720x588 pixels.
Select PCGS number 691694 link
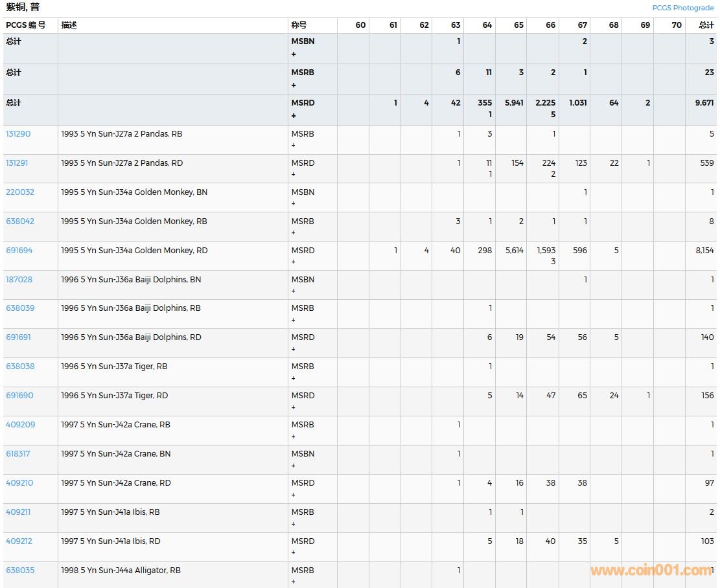[x=19, y=251]
